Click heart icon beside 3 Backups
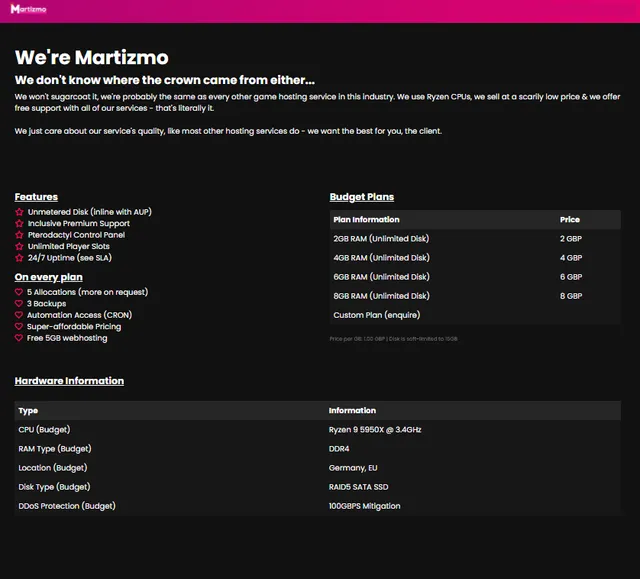Image resolution: width=640 pixels, height=579 pixels. point(19,303)
